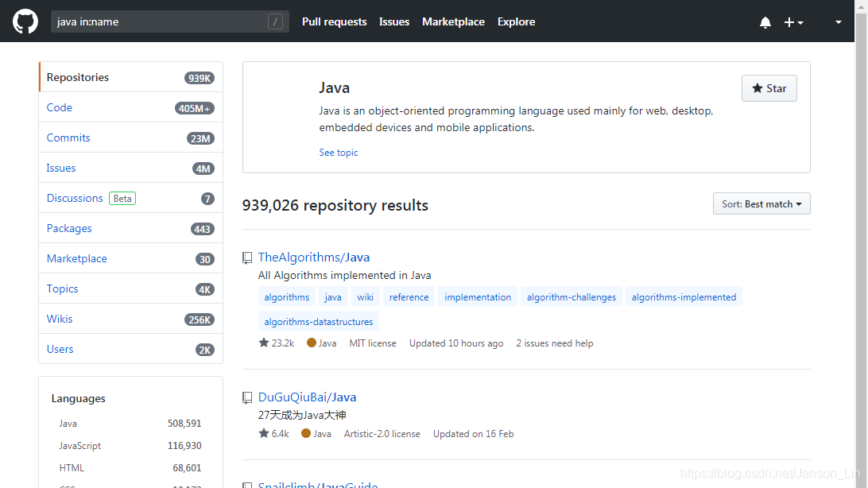Screen dimensions: 868x488
Task: Click the wiki topic tag
Action: (x=365, y=297)
